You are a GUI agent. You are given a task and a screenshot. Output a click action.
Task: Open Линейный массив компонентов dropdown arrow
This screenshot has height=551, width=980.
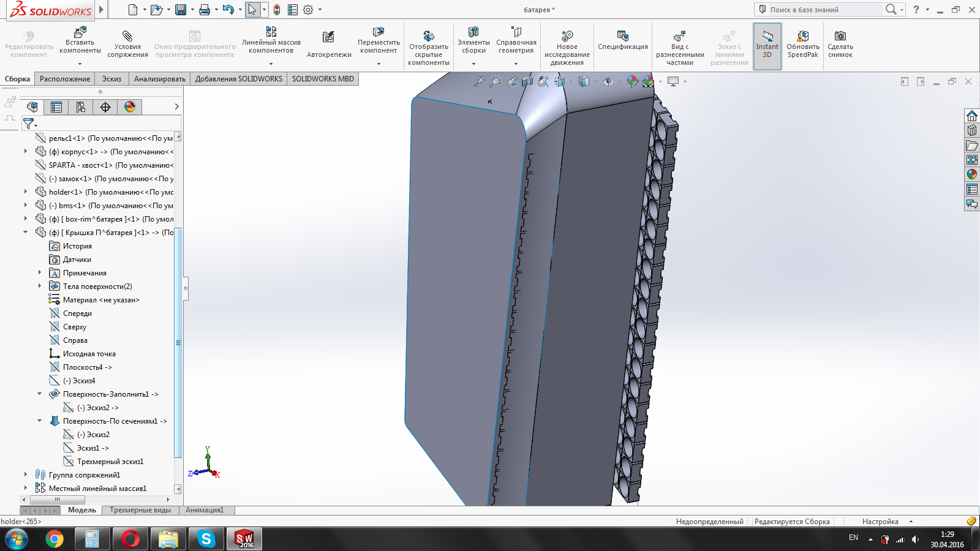pyautogui.click(x=271, y=64)
